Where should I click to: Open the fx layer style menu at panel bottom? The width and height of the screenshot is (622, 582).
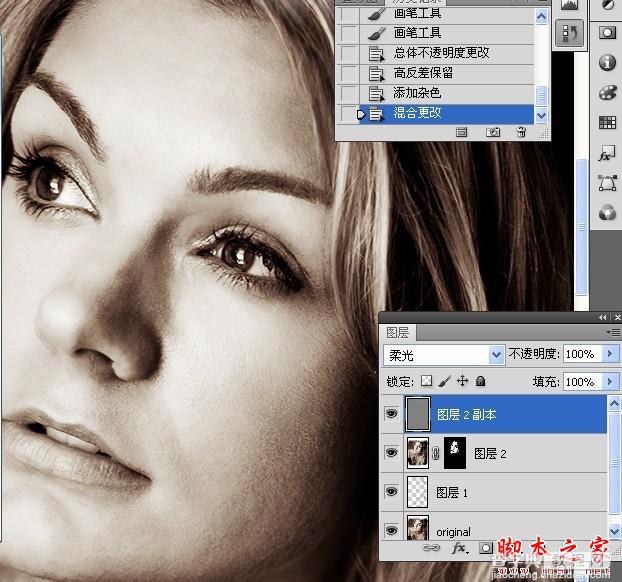[460, 548]
